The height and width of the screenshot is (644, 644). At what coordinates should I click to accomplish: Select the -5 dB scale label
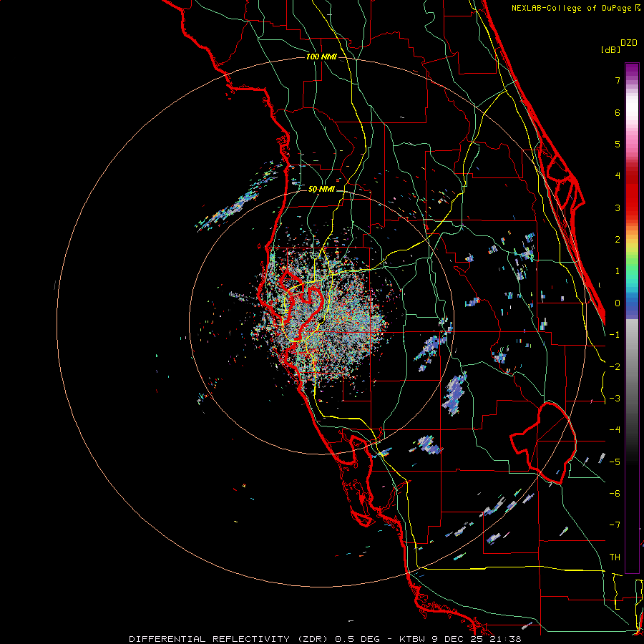point(615,462)
